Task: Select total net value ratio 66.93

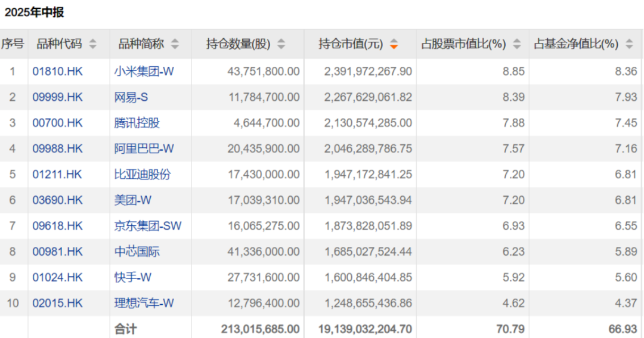Action: coord(624,329)
